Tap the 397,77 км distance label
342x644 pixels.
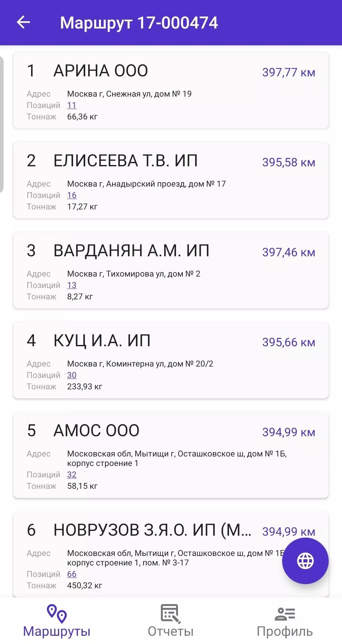pos(288,73)
